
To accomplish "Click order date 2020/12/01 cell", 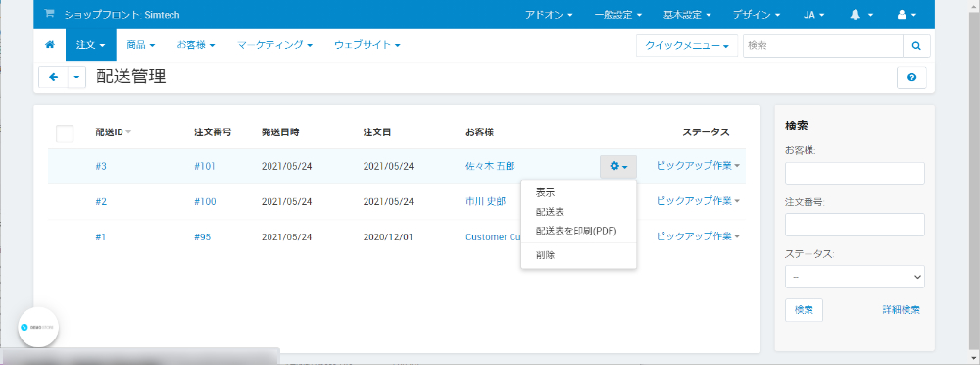I will click(x=388, y=236).
